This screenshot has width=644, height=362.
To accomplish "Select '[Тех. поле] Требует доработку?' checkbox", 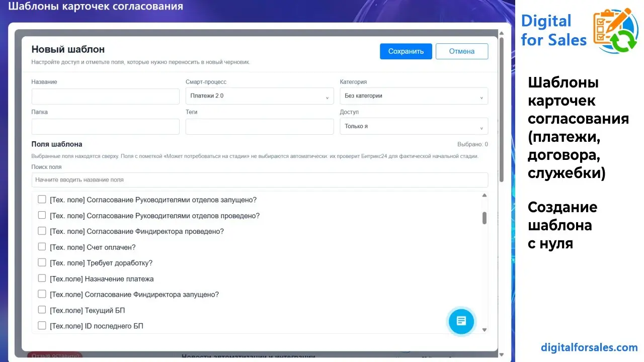I will click(x=42, y=262).
